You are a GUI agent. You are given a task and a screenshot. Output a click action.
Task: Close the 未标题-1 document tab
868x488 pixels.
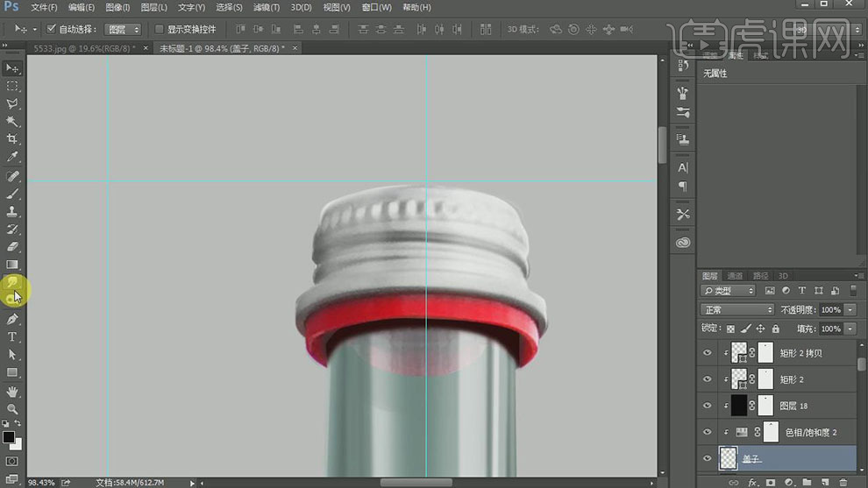(295, 48)
